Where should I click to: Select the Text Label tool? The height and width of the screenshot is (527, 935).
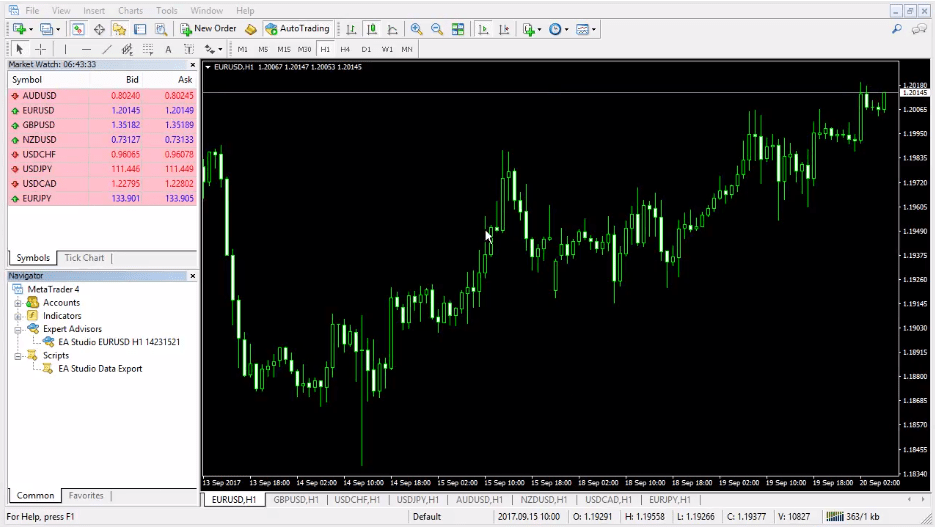point(189,49)
